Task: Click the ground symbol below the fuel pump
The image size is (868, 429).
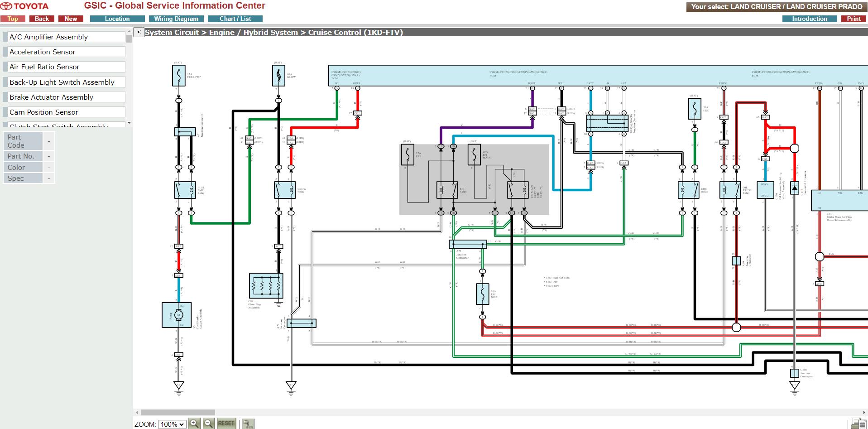Action: pos(179,387)
